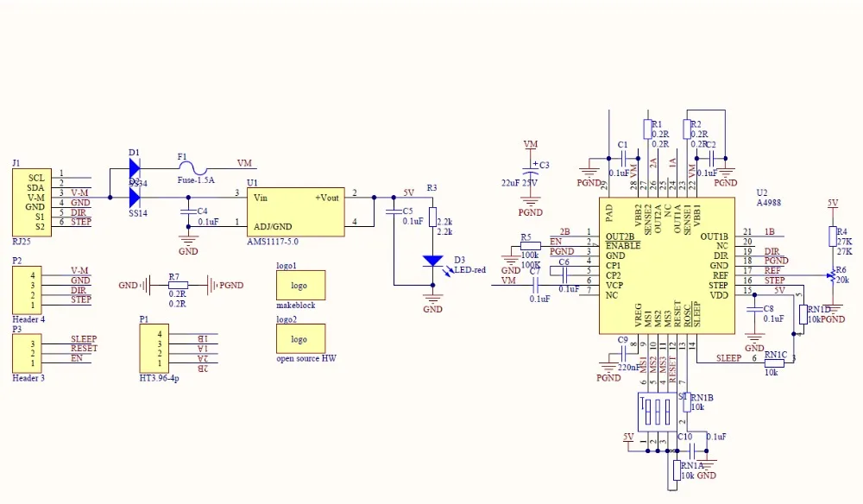
Task: Click the RN1B 10k resistor symbol
Action: click(686, 402)
